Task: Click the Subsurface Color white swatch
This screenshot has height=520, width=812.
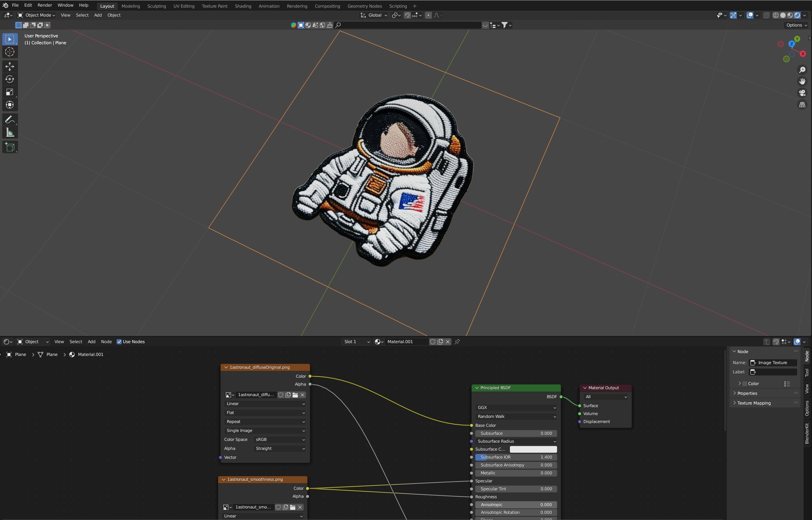Action: 533,449
